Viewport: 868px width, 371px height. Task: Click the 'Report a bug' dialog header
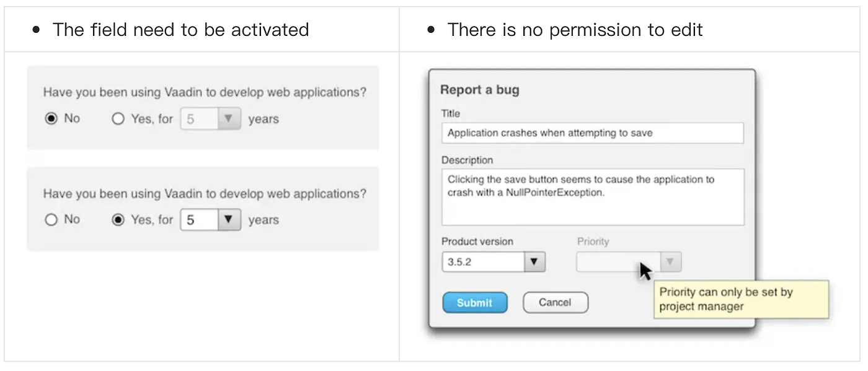(479, 90)
